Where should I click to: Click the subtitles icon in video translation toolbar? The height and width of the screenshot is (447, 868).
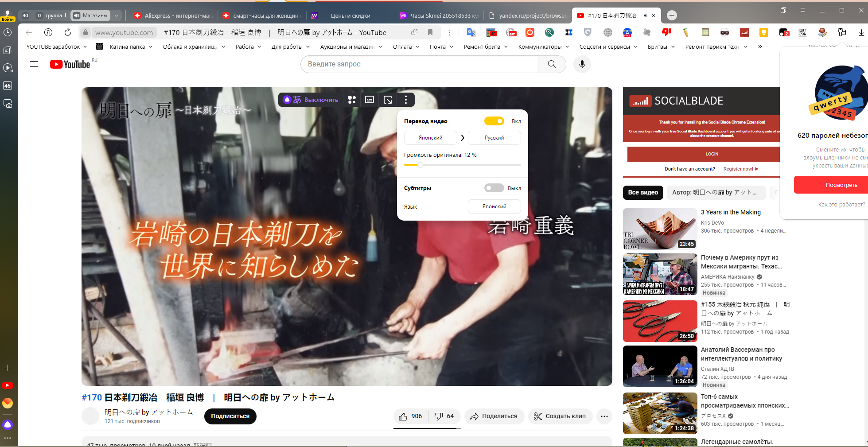pyautogui.click(x=370, y=100)
